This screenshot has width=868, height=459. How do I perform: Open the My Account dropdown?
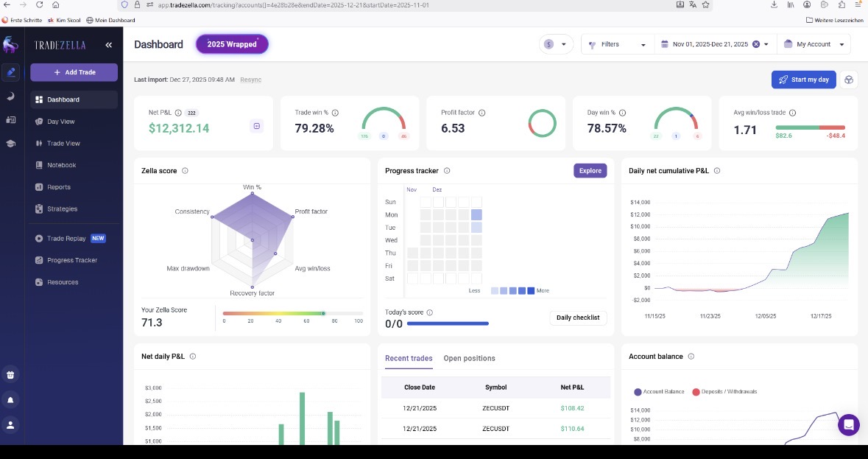tap(814, 44)
